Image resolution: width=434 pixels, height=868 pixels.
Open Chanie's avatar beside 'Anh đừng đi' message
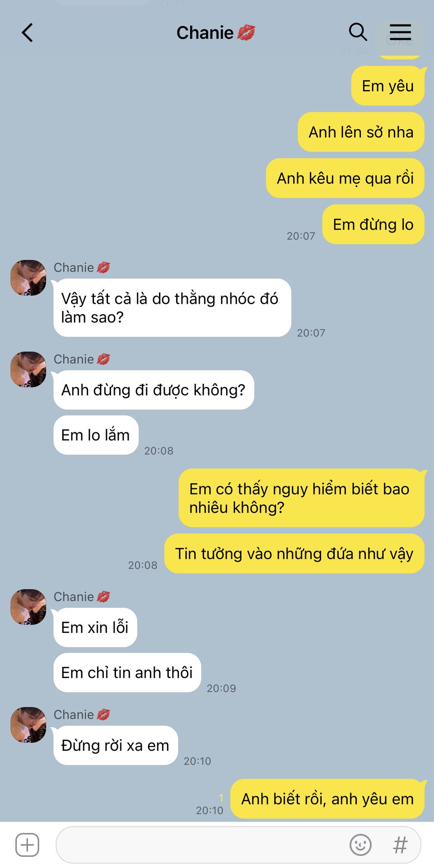tap(28, 369)
